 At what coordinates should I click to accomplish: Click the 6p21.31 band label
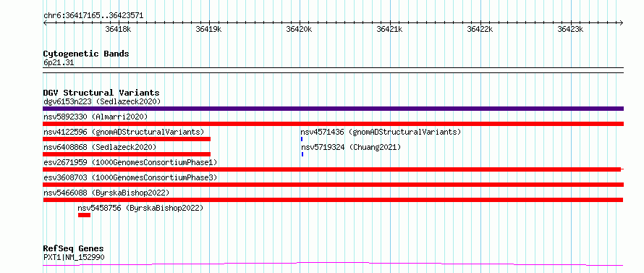click(x=59, y=63)
